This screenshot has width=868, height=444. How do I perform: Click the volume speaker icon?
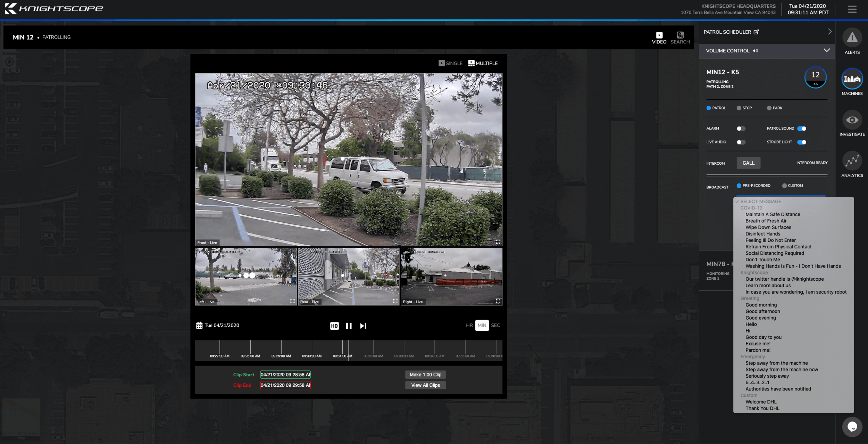pos(756,51)
